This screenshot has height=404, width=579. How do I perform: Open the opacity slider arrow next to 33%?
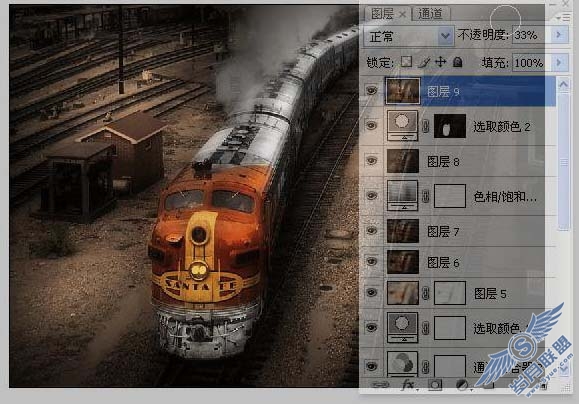click(x=559, y=35)
